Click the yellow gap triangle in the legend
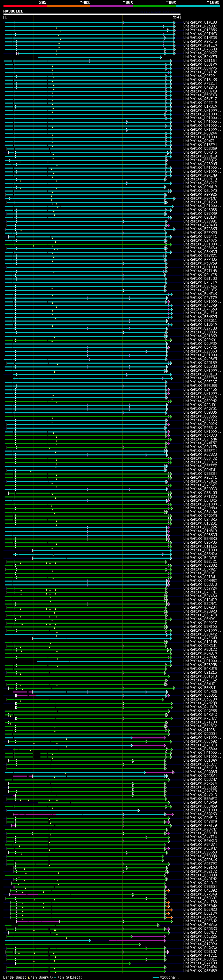The height and width of the screenshot is (980, 223). [x=29, y=977]
